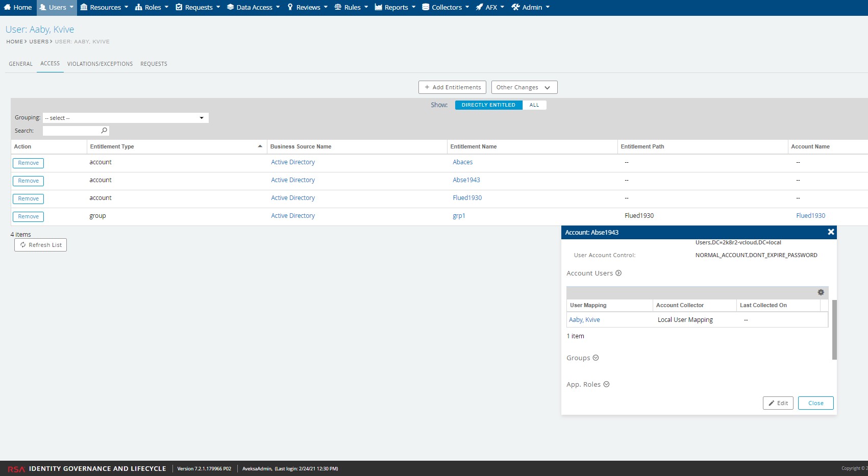
Task: Expand the Groups section
Action: click(596, 358)
